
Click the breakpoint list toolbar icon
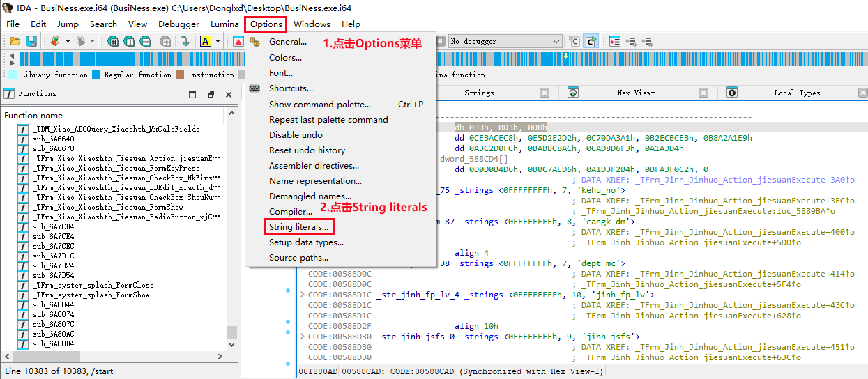pyautogui.click(x=615, y=42)
